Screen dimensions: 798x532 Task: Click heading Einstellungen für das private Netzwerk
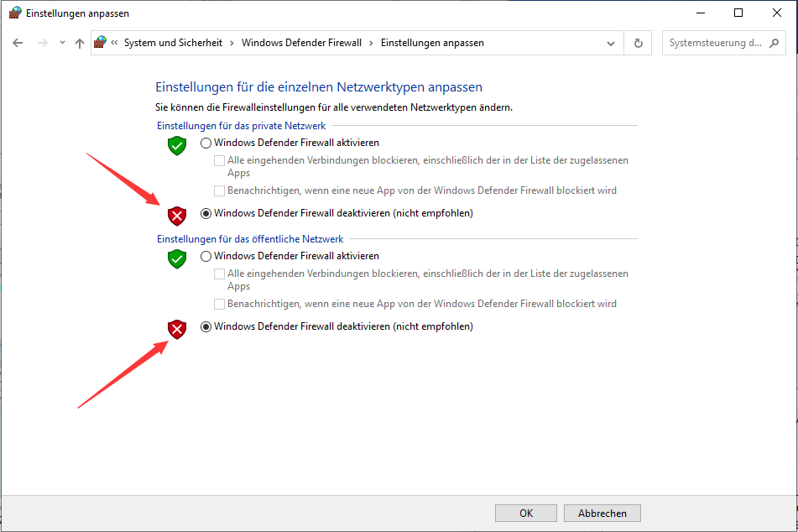tap(241, 126)
